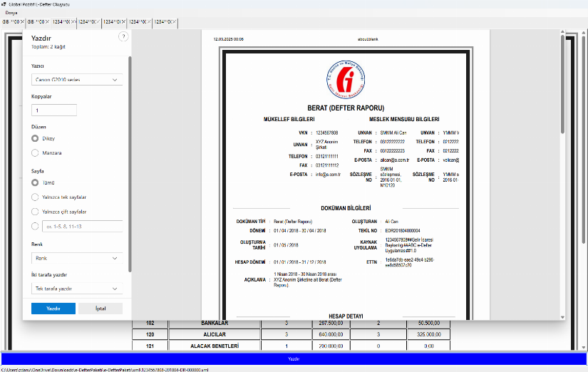Image resolution: width=588 pixels, height=372 pixels.
Task: Choose Yalnızca tek sayfalar option
Action: tap(35, 197)
